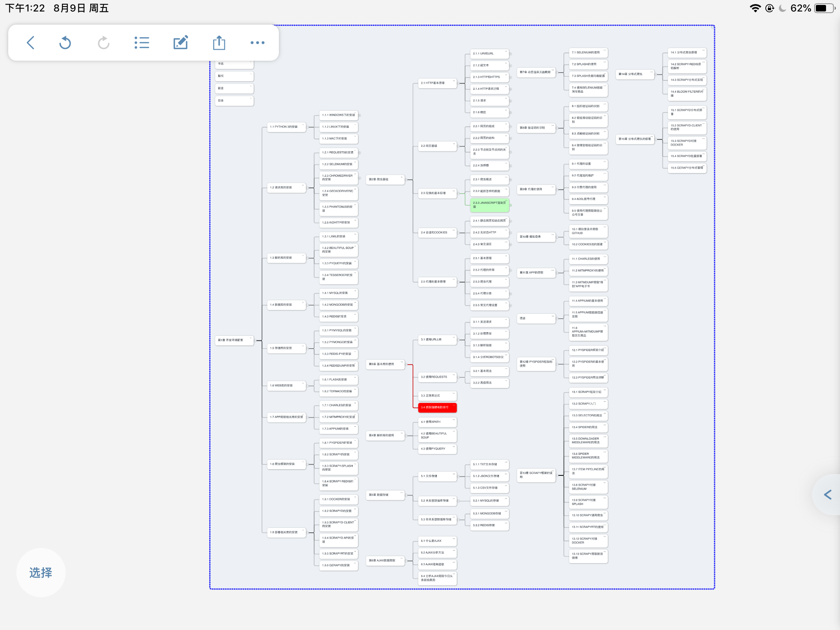The width and height of the screenshot is (840, 630).
Task: Expand the 1.1.1 WINDOWS下的安装 node
Action: point(360,116)
